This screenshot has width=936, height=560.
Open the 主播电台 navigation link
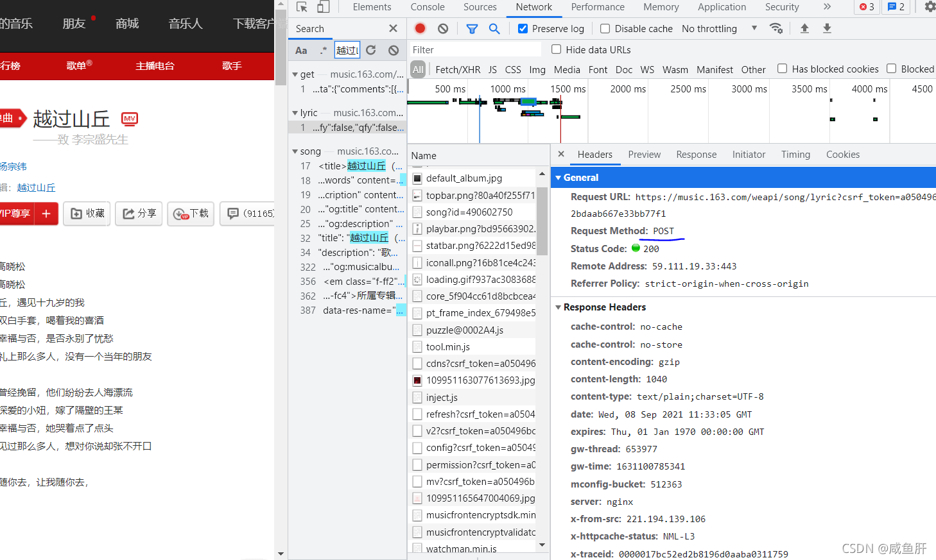coord(155,65)
